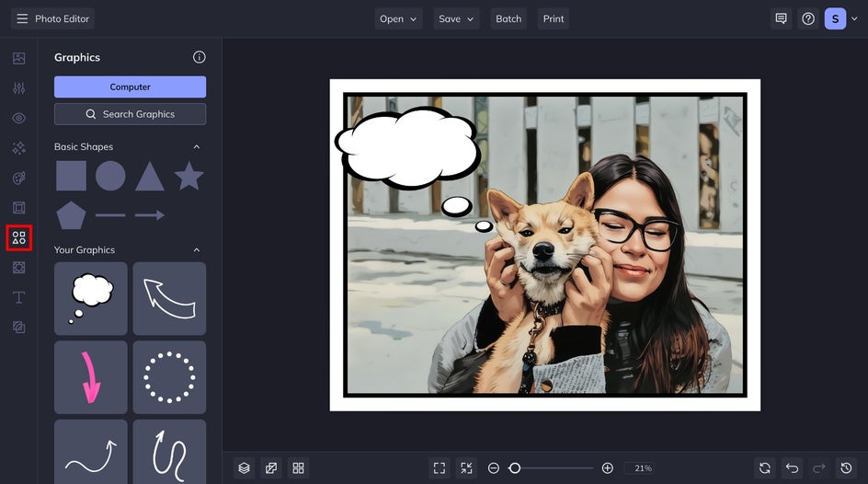Click the zoom slider handle
This screenshot has width=868, height=484.
pos(515,468)
